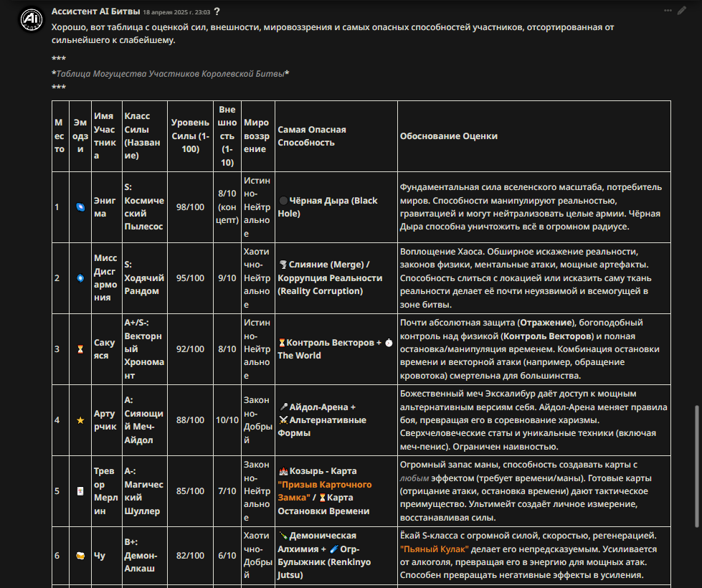Click the appearance value 9/10
Screen dimensions: 702x588
(227, 278)
